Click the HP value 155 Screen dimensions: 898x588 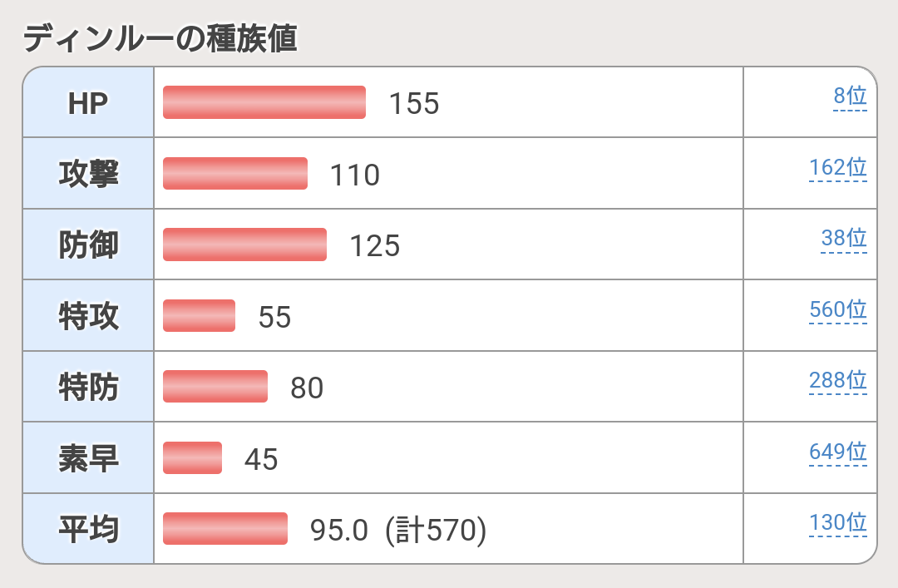click(x=414, y=104)
